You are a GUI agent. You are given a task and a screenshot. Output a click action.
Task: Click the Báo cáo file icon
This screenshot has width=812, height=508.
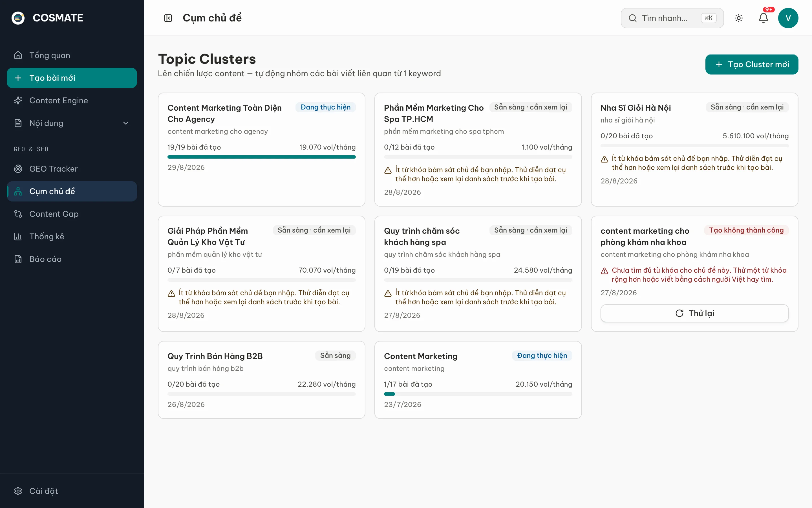(18, 259)
